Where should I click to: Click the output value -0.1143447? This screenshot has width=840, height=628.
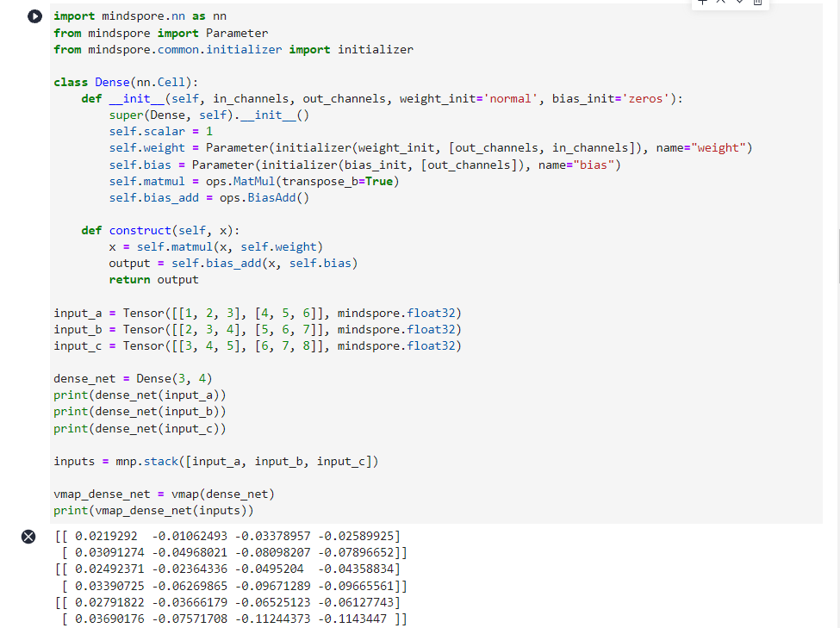tap(352, 619)
